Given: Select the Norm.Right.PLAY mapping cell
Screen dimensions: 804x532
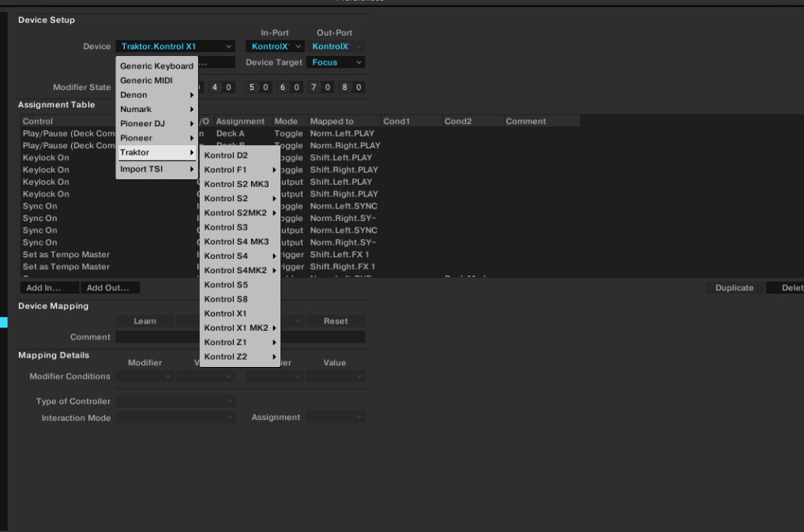Looking at the screenshot, I should pyautogui.click(x=345, y=145).
